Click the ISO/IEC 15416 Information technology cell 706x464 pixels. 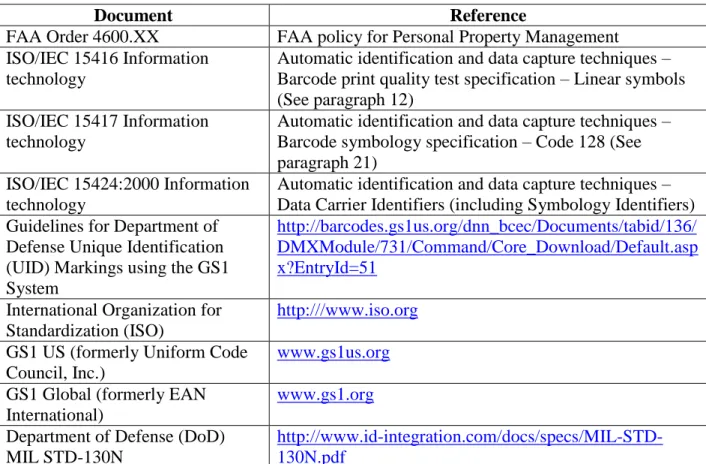(x=134, y=78)
